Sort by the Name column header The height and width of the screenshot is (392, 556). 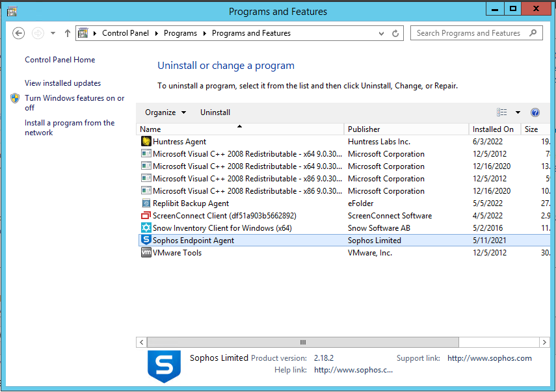[x=240, y=129]
